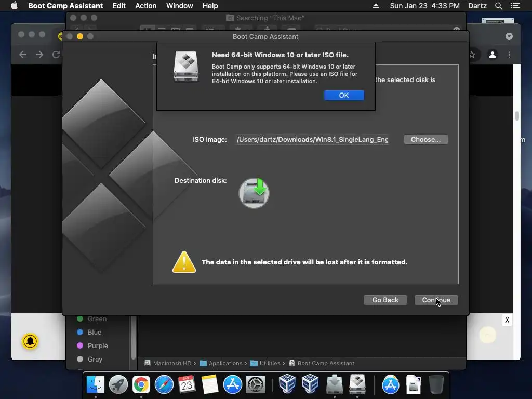Open the Boot Camp Assistant app menu
532x399 pixels.
tap(65, 6)
